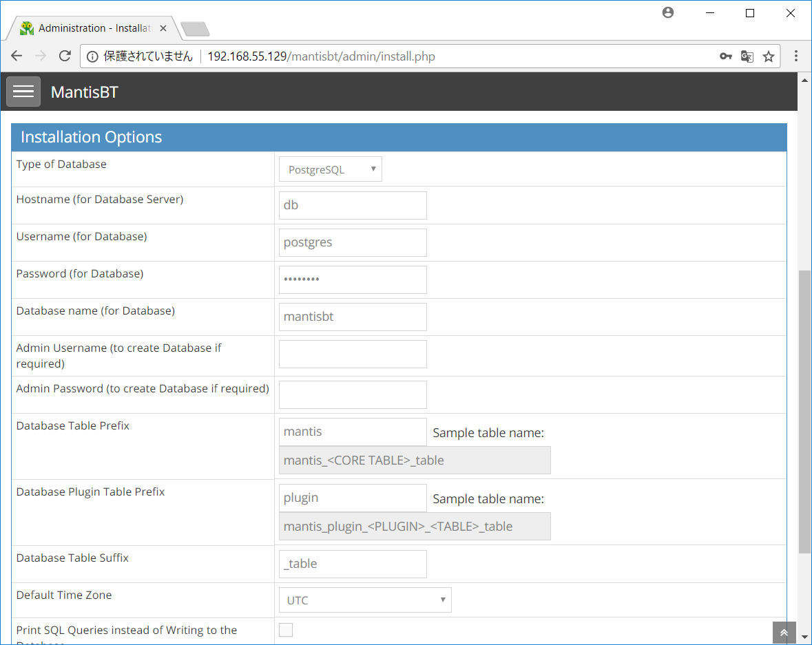Viewport: 812px width, 645px height.
Task: Click the saved passwords key icon
Action: [726, 56]
